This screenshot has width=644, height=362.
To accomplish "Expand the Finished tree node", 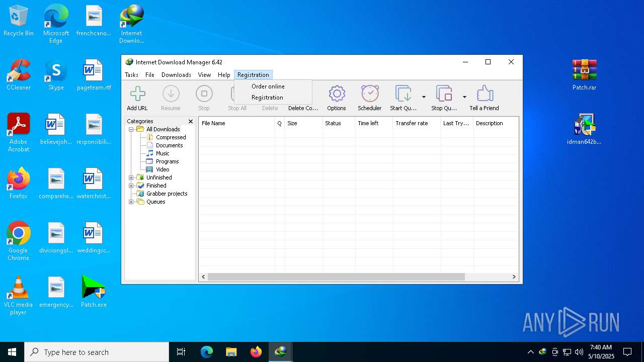I will tap(131, 186).
